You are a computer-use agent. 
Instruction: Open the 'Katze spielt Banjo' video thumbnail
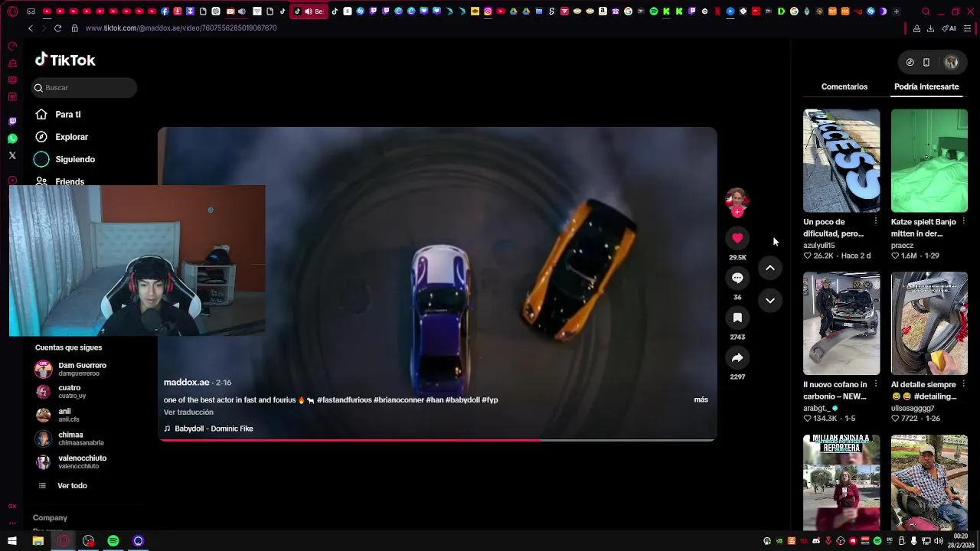click(929, 161)
